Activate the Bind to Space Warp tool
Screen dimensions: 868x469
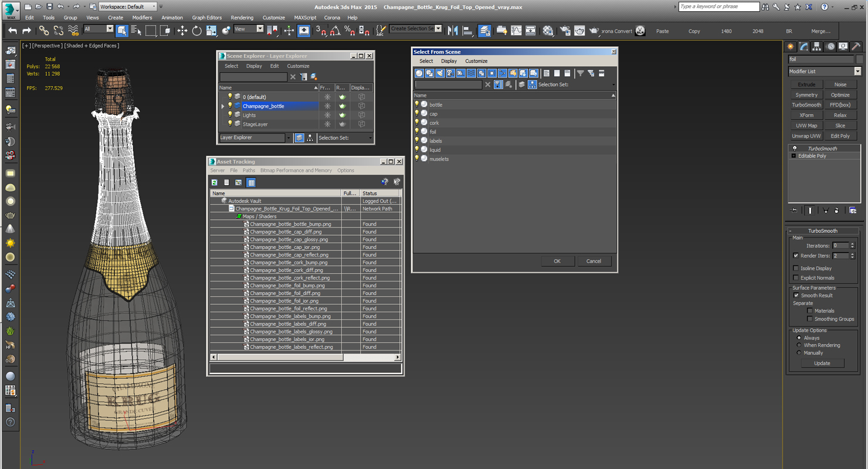point(73,30)
